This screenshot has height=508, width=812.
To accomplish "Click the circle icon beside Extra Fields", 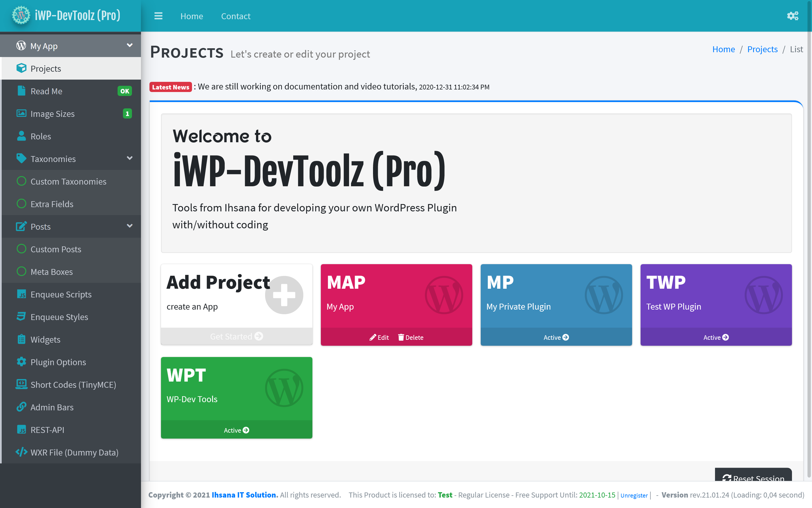I will coord(21,203).
